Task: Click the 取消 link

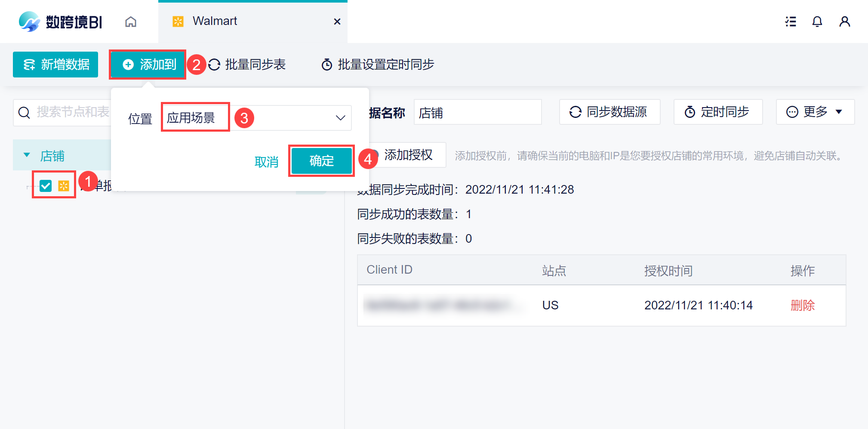Action: [266, 162]
